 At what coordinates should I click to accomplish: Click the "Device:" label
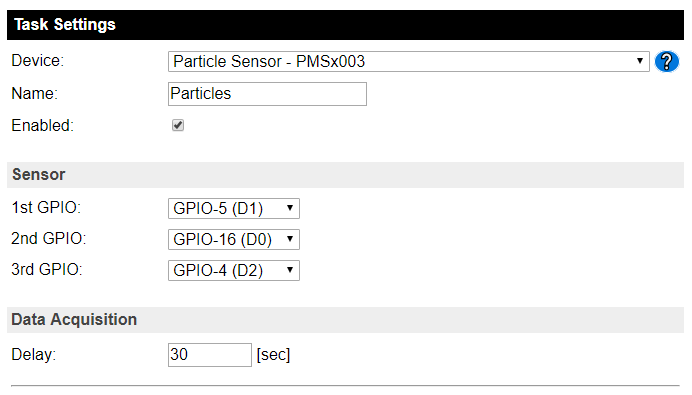pos(38,60)
